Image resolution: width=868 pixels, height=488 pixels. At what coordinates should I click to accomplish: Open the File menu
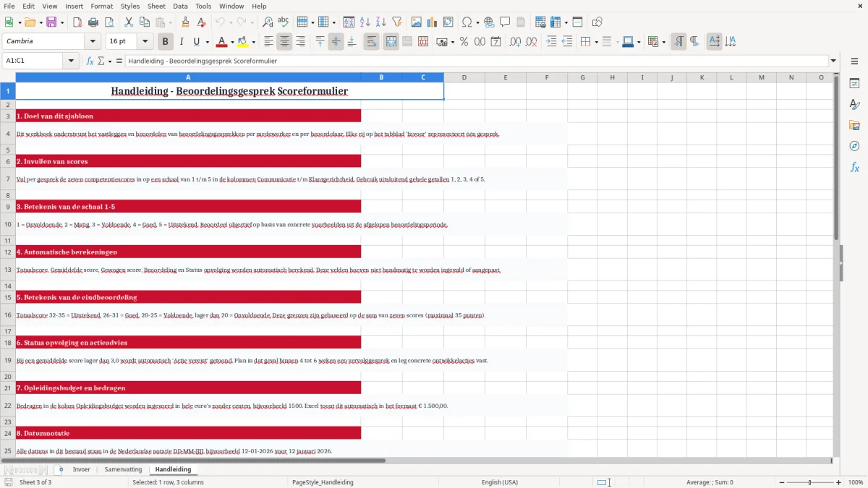click(9, 6)
